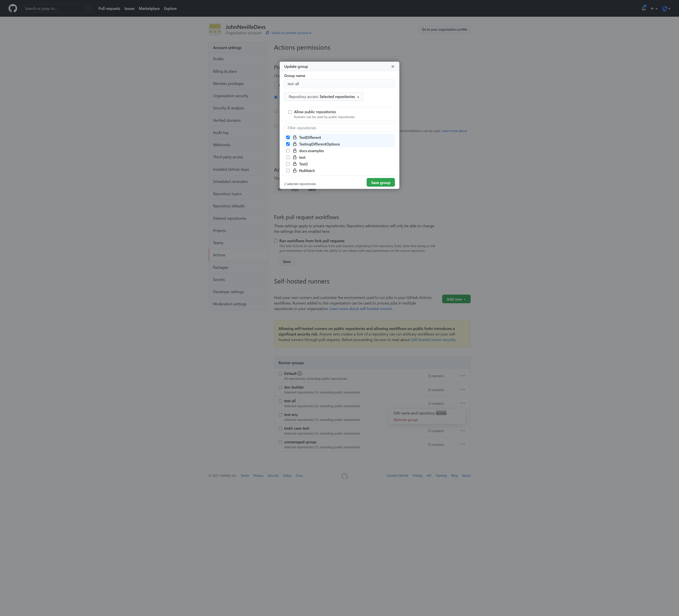Check the lowercase test repository checkbox

pos(288,157)
